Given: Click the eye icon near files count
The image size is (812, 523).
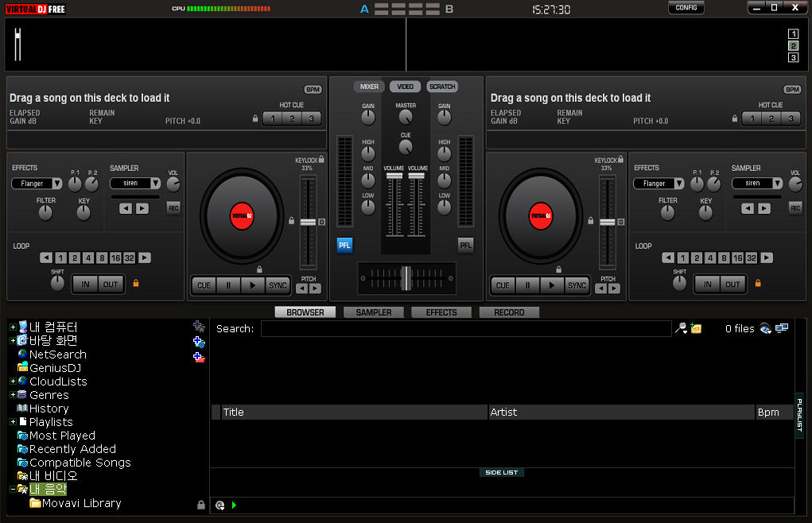Looking at the screenshot, I should (x=765, y=328).
